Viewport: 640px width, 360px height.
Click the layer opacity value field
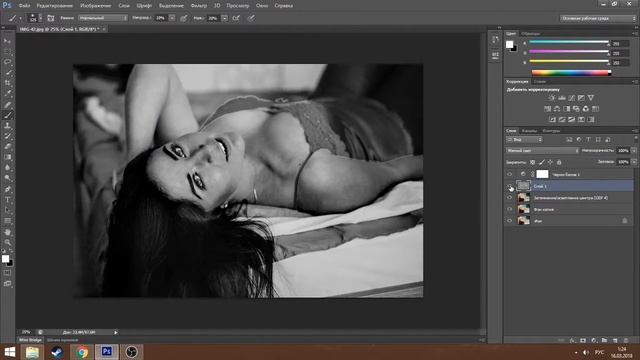[623, 151]
